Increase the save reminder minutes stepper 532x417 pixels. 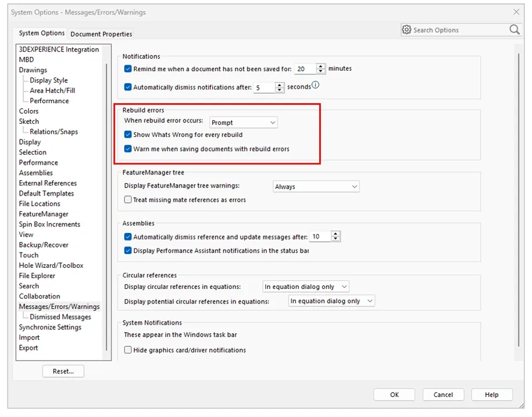pyautogui.click(x=321, y=66)
